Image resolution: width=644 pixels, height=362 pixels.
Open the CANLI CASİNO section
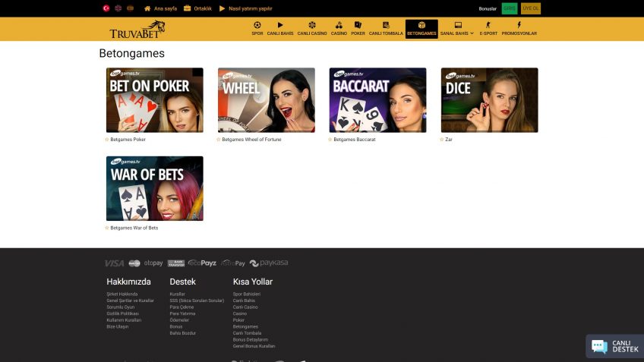click(x=312, y=29)
